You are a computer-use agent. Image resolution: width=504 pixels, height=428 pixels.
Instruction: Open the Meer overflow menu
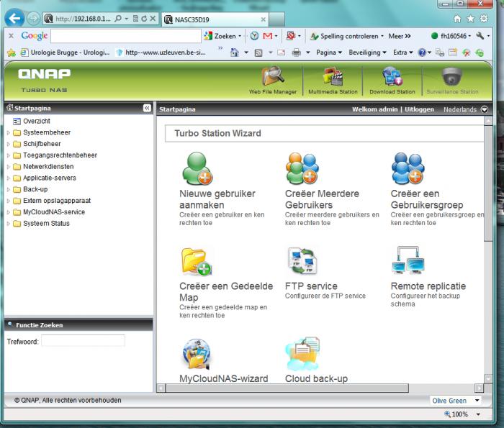click(x=400, y=36)
